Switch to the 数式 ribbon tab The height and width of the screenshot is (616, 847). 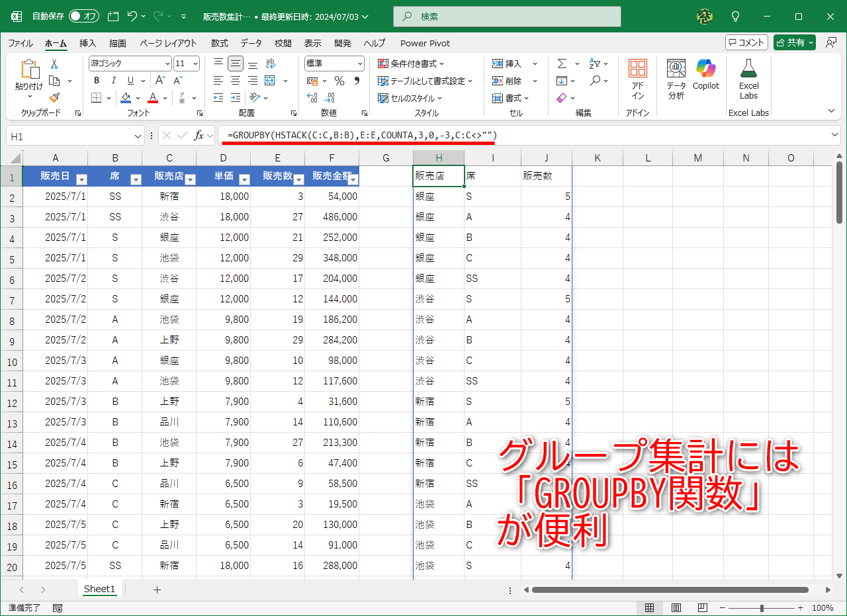[x=218, y=43]
